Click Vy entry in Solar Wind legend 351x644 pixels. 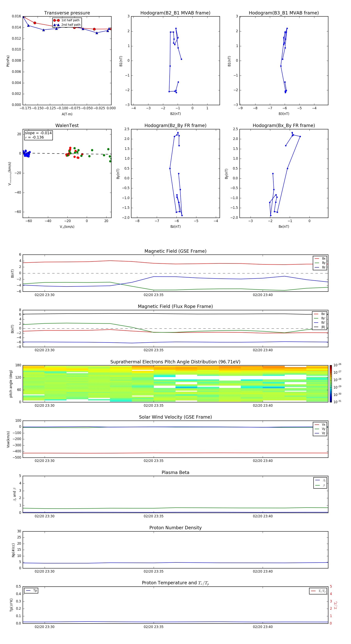click(x=320, y=429)
